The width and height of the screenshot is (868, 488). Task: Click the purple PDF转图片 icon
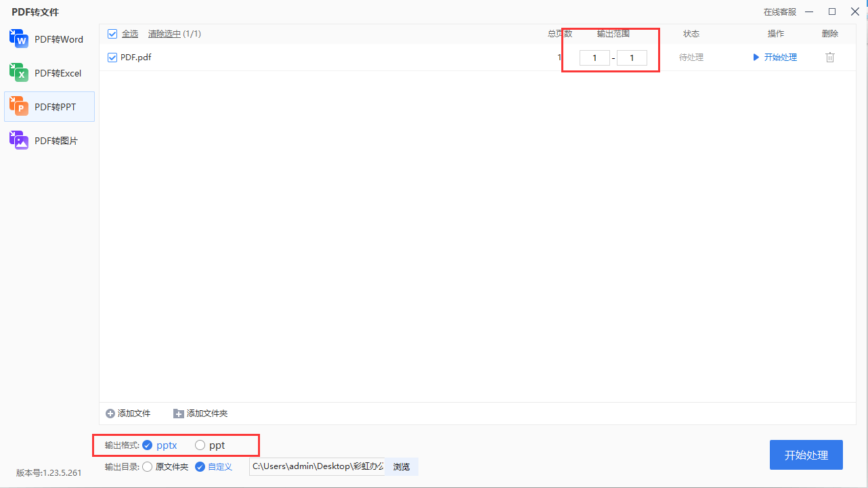pos(19,140)
